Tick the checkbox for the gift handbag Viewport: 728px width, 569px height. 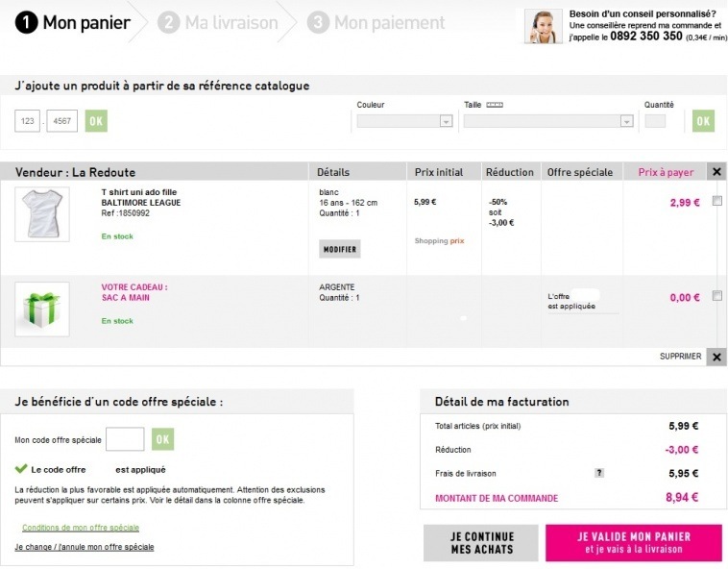point(717,296)
